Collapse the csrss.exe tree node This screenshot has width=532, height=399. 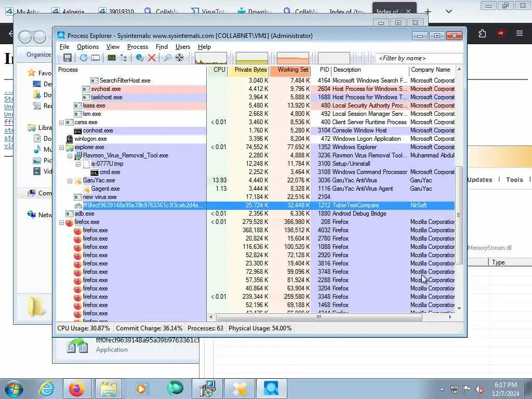click(x=61, y=123)
